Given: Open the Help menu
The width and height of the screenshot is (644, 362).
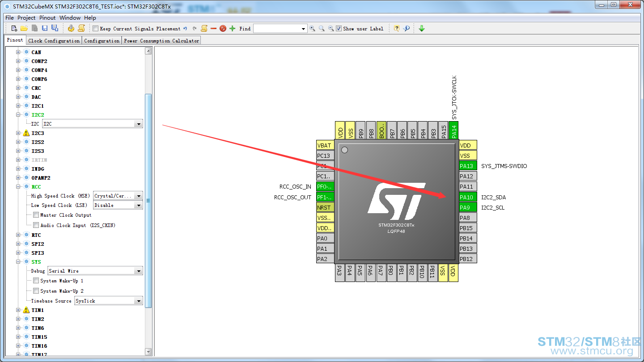Looking at the screenshot, I should click(x=90, y=18).
